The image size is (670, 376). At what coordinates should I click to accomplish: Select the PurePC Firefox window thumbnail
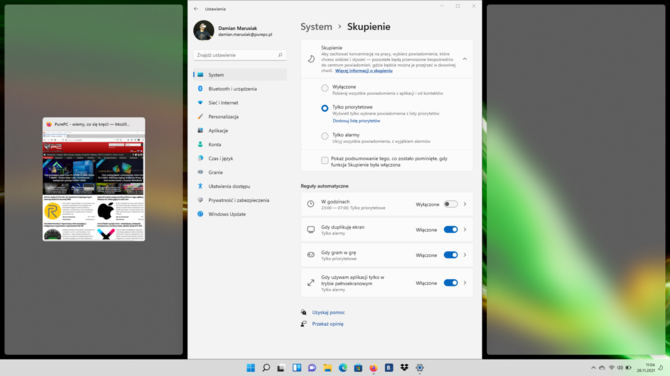pyautogui.click(x=94, y=179)
